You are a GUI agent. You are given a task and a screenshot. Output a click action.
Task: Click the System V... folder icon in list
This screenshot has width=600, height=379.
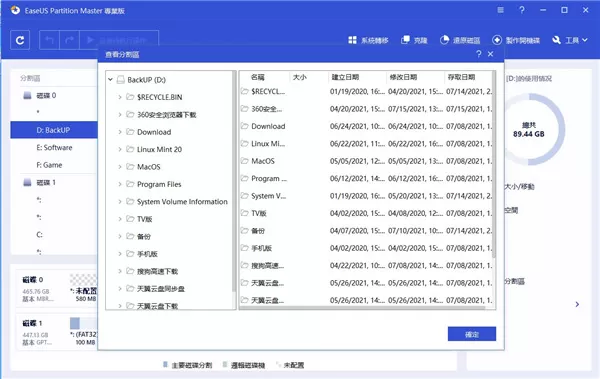245,196
